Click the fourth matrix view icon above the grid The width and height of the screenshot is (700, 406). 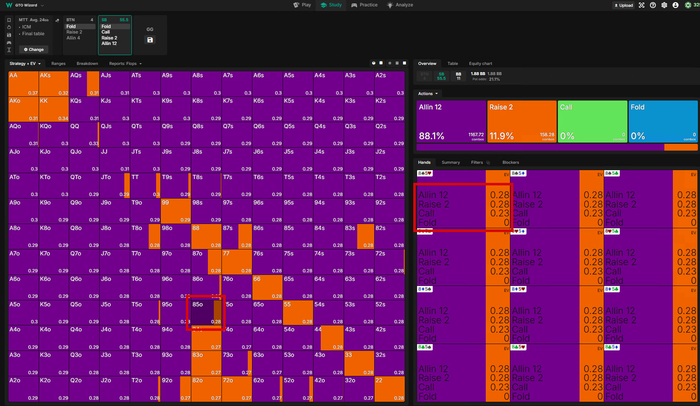click(x=397, y=63)
